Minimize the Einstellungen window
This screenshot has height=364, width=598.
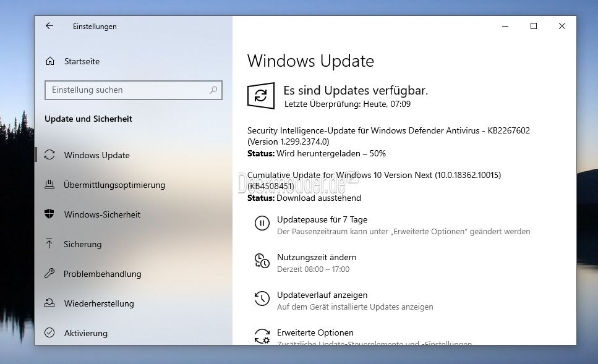505,26
